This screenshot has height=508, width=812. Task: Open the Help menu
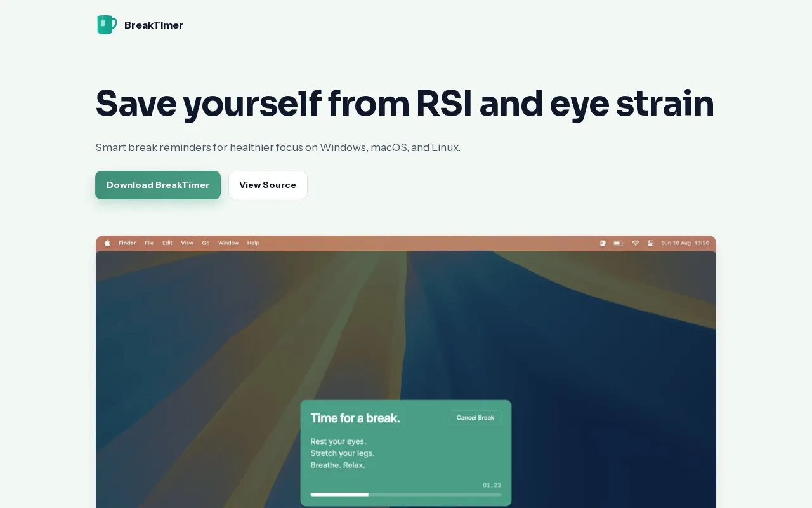click(253, 243)
